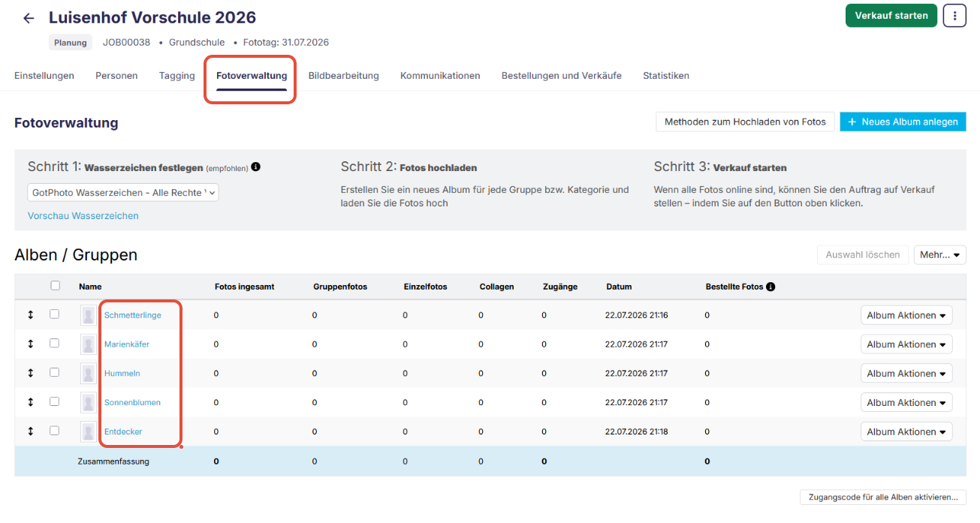
Task: Open the Sonnenblumen album link
Action: [132, 403]
